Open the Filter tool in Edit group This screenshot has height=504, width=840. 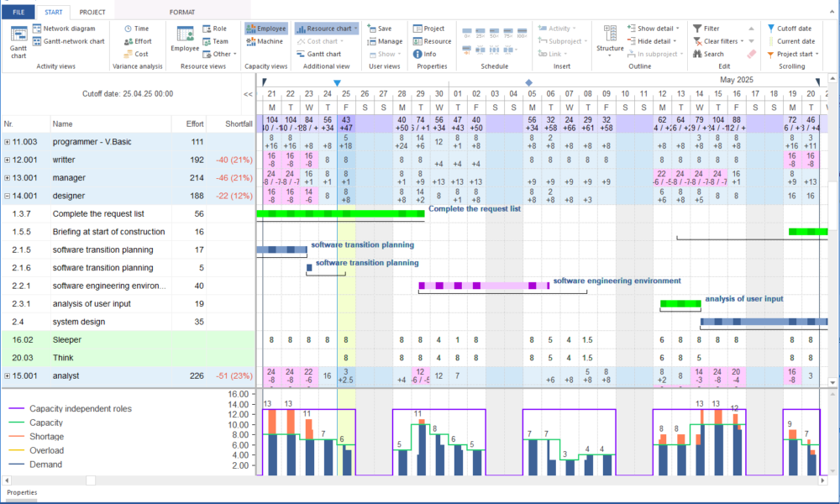click(706, 29)
